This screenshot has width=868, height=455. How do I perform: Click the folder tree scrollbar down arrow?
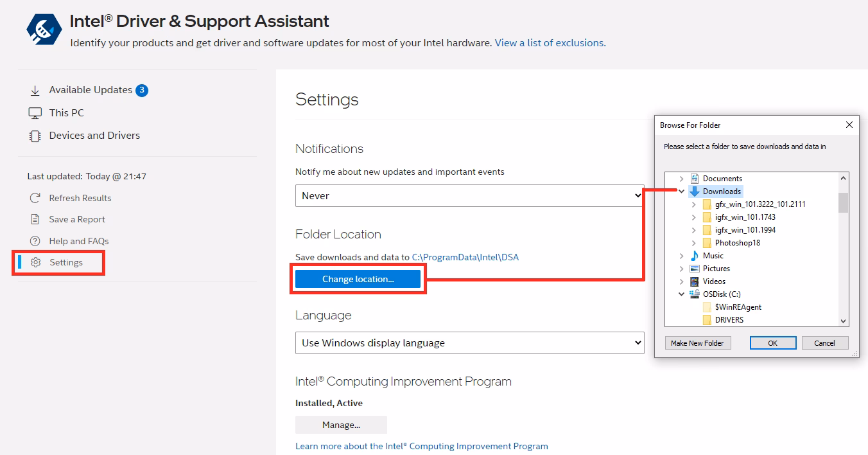coord(844,321)
